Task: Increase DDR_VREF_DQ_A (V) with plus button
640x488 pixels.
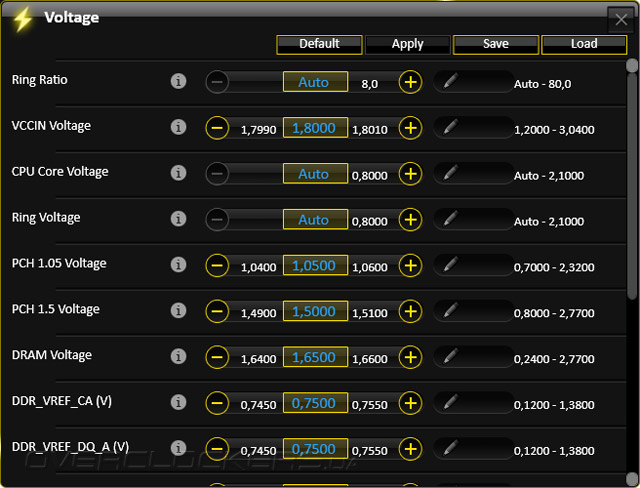Action: [x=410, y=449]
